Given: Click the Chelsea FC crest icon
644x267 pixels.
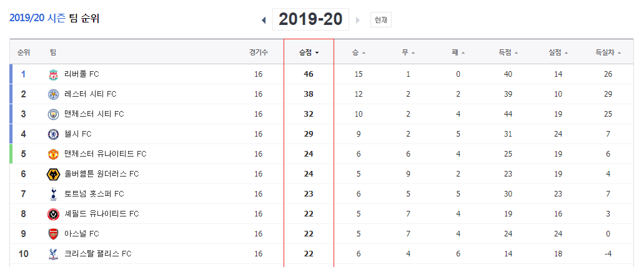Looking at the screenshot, I should [53, 134].
